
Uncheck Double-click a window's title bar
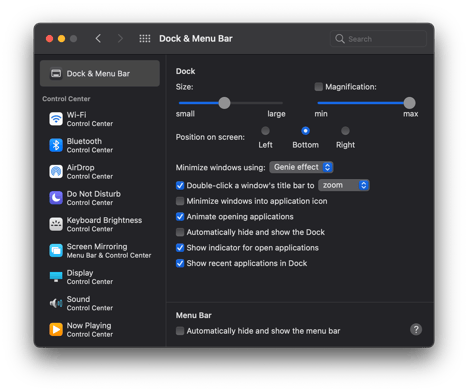click(180, 186)
